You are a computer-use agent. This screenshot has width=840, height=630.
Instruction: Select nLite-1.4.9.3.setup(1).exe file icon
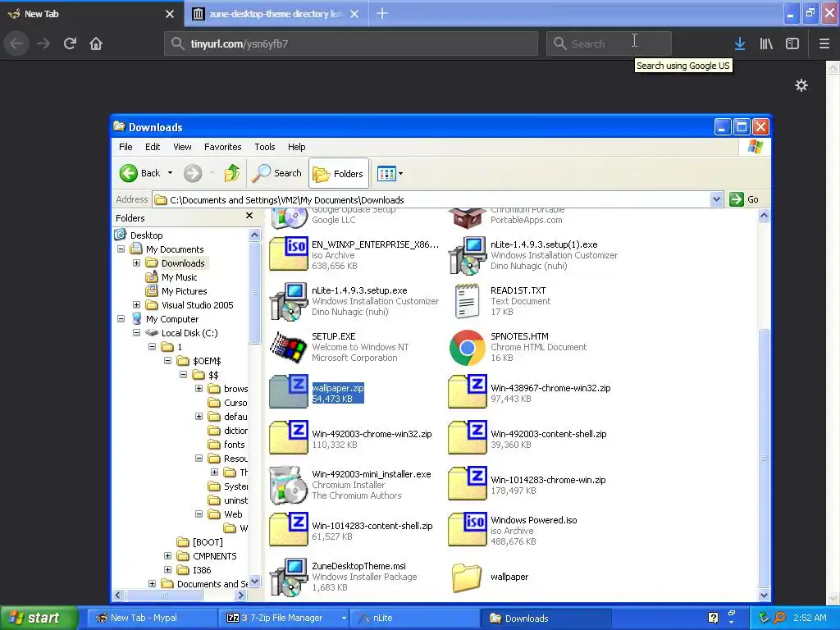468,256
